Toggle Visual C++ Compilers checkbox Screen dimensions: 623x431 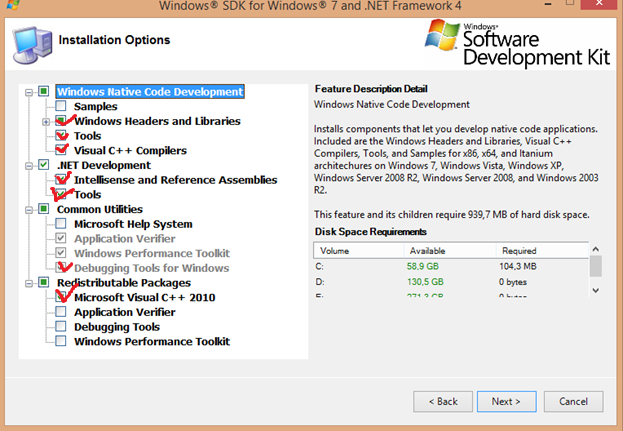click(61, 150)
